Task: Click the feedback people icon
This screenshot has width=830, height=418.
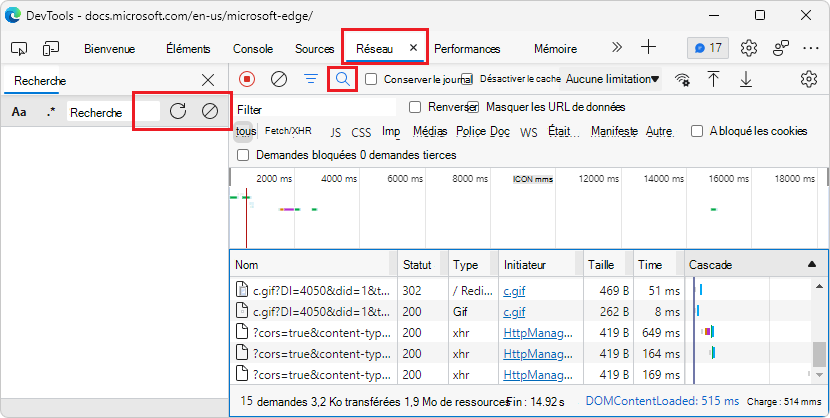Action: (x=781, y=48)
